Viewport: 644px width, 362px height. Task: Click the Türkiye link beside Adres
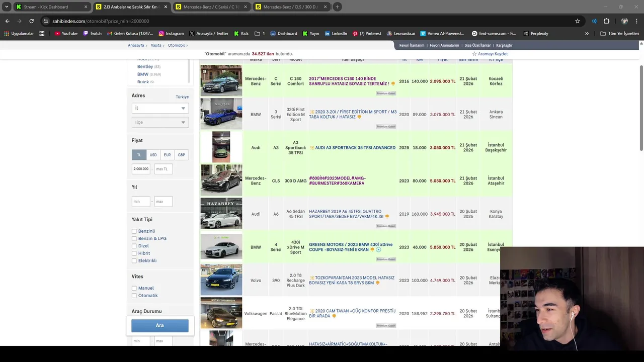[182, 97]
